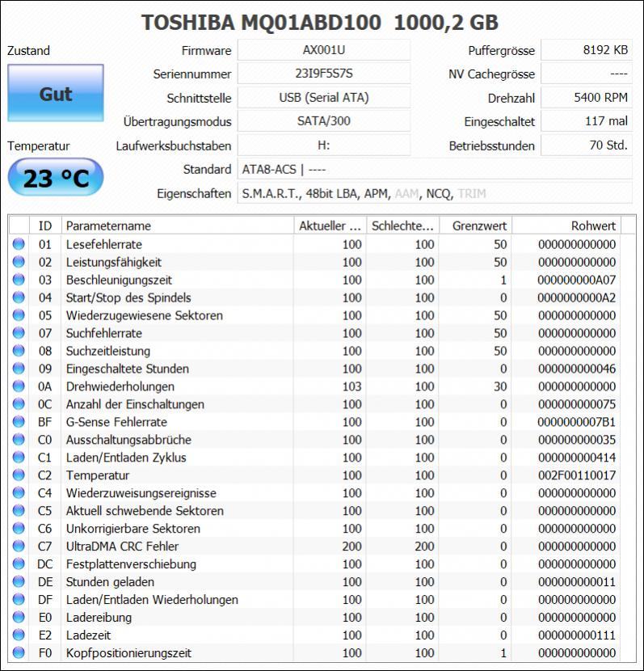Click status orb for Drehwiederholungen row
The image size is (644, 671).
[19, 386]
